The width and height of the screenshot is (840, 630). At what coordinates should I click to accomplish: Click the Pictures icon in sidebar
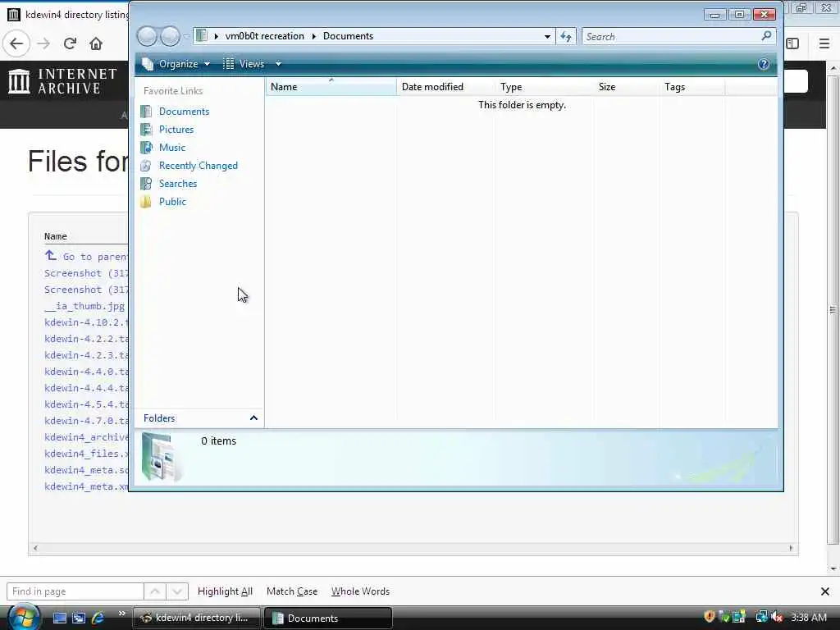(146, 130)
